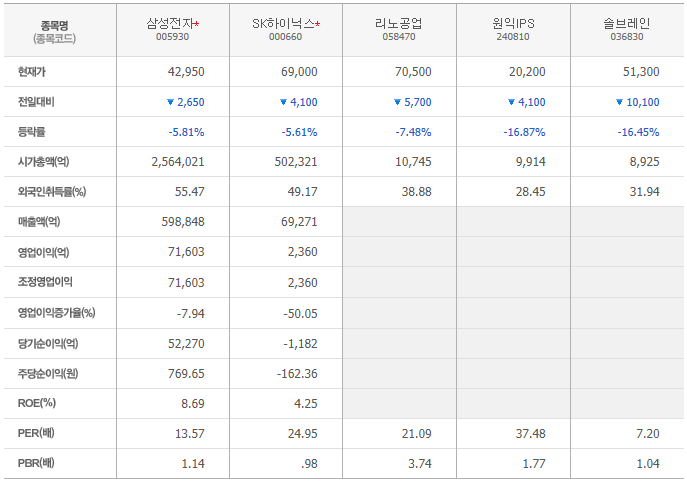Select the 당기순이익(억) row label
Image resolution: width=687 pixels, height=481 pixels.
pyautogui.click(x=48, y=343)
